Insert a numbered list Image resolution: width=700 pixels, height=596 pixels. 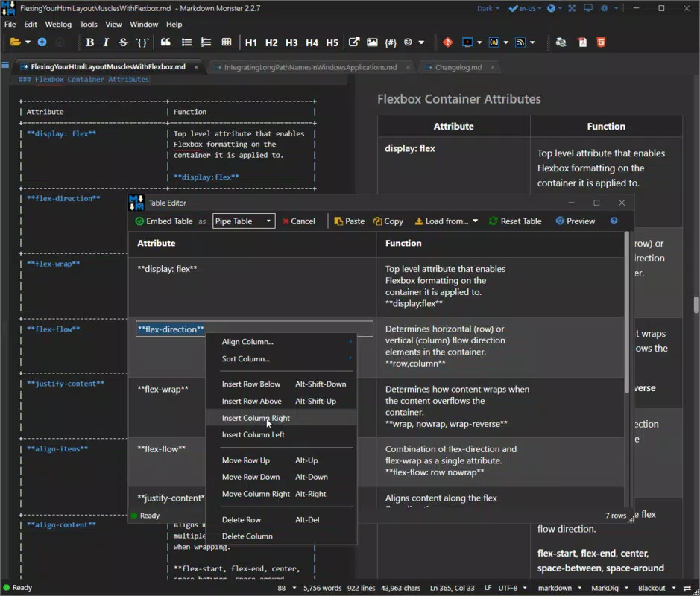(206, 42)
